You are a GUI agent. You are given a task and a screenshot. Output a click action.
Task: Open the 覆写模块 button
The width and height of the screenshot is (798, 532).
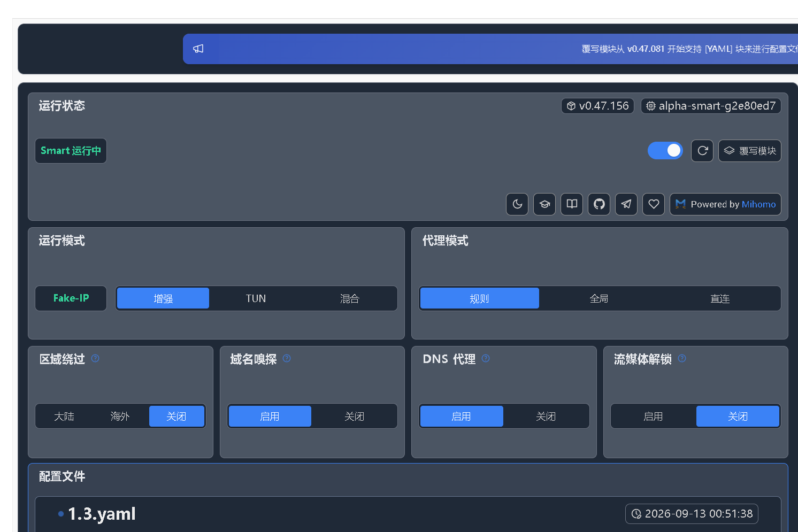(x=750, y=151)
